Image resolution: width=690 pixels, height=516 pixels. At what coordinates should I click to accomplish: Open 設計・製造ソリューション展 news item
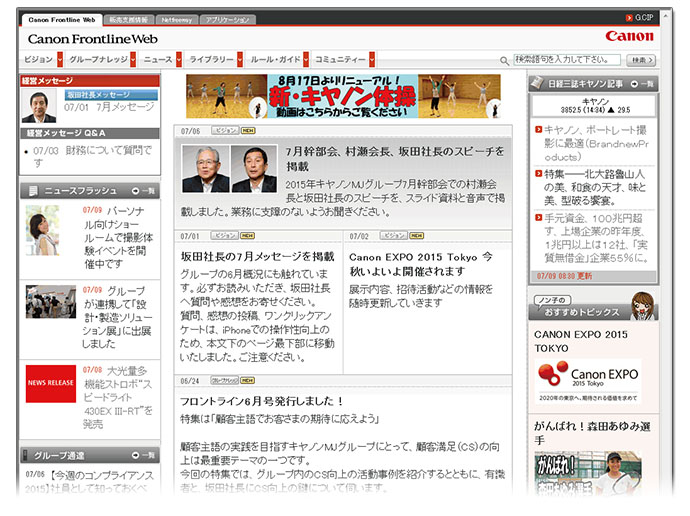tap(117, 317)
